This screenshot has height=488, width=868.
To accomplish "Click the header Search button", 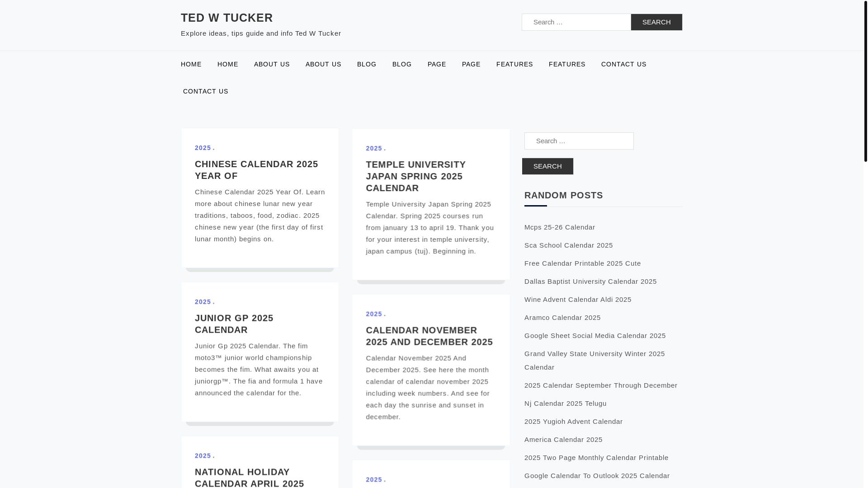I will (656, 22).
